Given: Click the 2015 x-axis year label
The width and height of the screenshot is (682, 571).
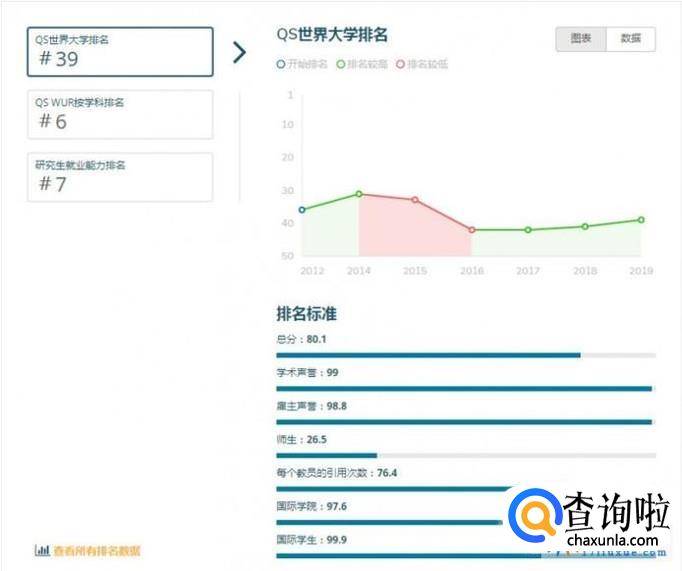Looking at the screenshot, I should tap(415, 271).
